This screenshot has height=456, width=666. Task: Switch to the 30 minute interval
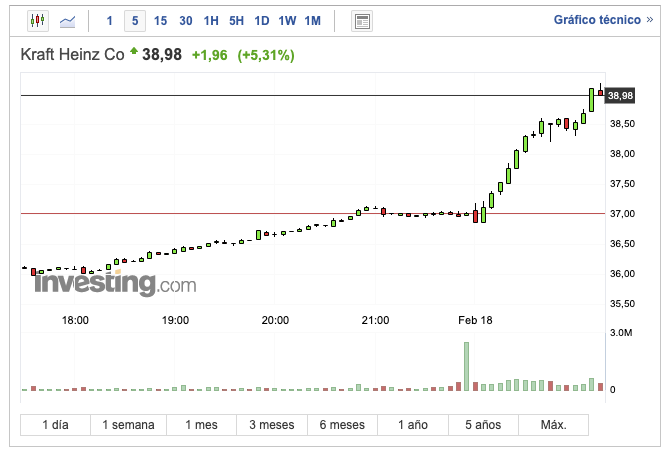click(186, 20)
